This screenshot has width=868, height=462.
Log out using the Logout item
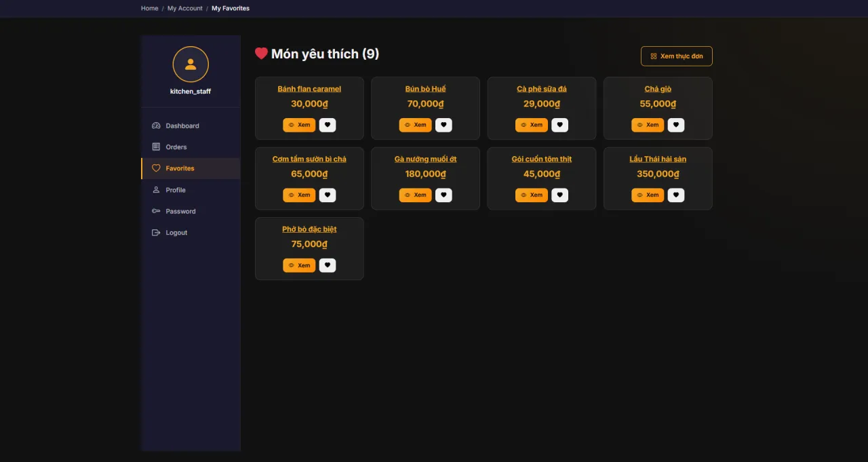(x=191, y=233)
